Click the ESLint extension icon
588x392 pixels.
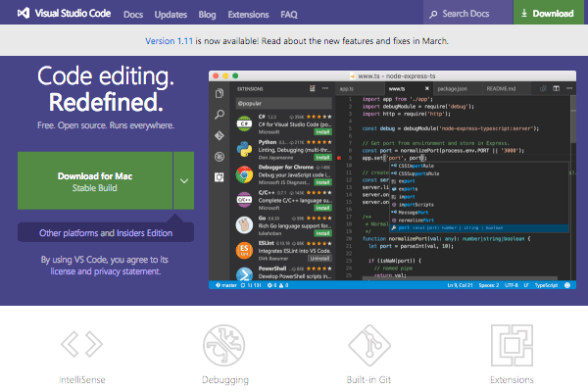(x=244, y=250)
